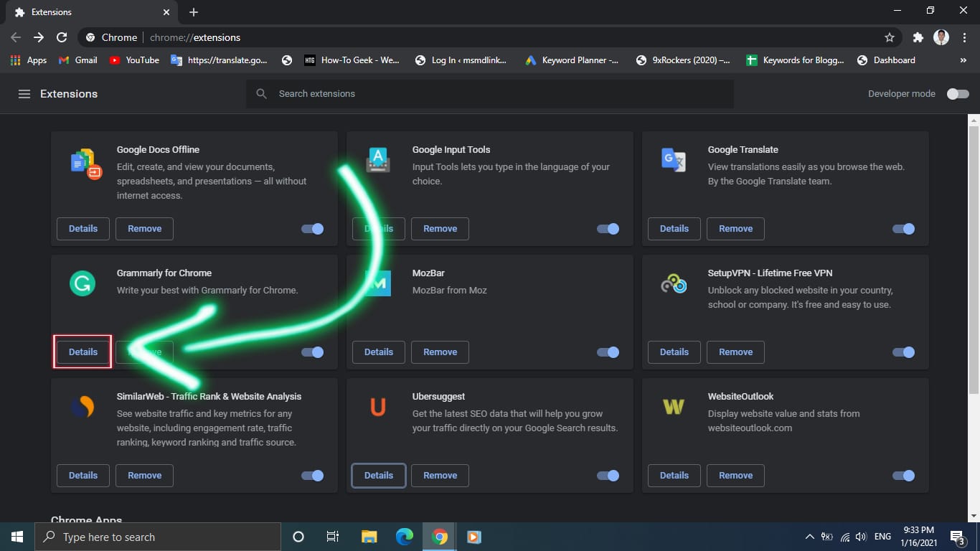The image size is (980, 551).
Task: Open File Explorer from the taskbar
Action: (x=369, y=537)
